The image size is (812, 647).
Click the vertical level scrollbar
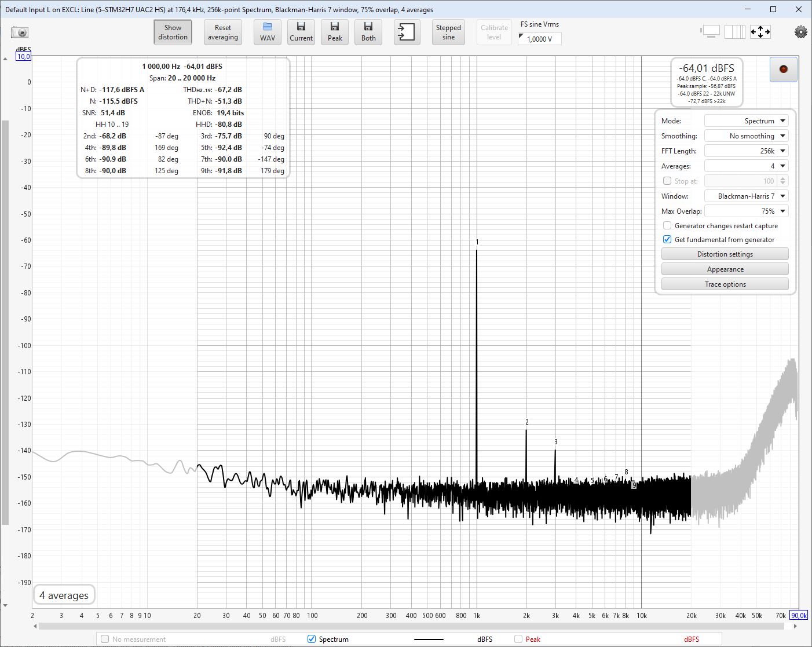[5, 322]
